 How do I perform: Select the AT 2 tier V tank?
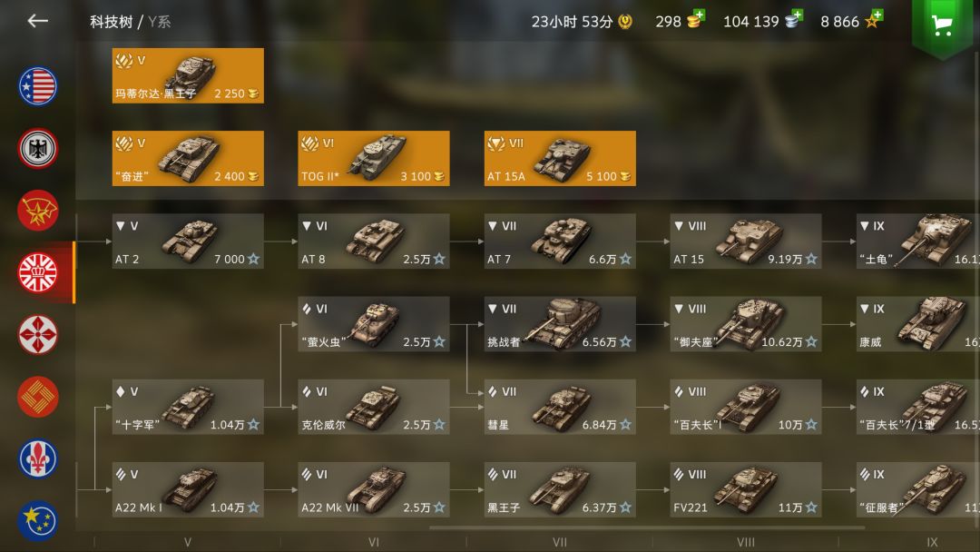188,241
